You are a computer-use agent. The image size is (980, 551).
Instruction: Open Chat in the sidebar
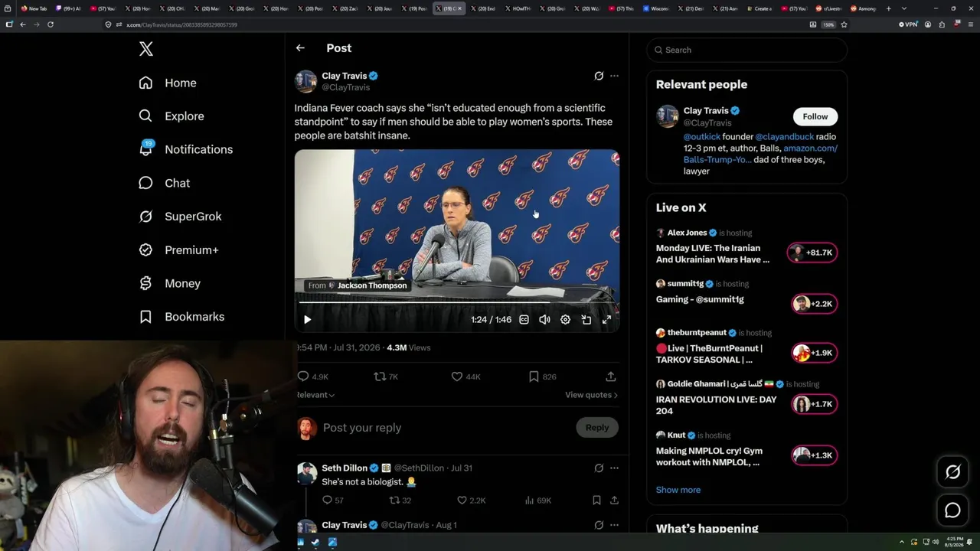165,183
